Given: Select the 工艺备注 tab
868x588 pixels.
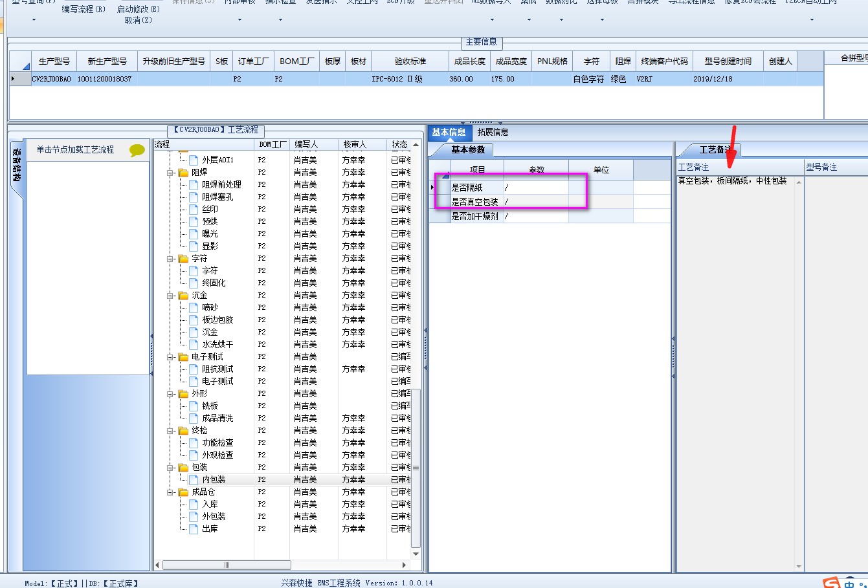Looking at the screenshot, I should pyautogui.click(x=715, y=149).
